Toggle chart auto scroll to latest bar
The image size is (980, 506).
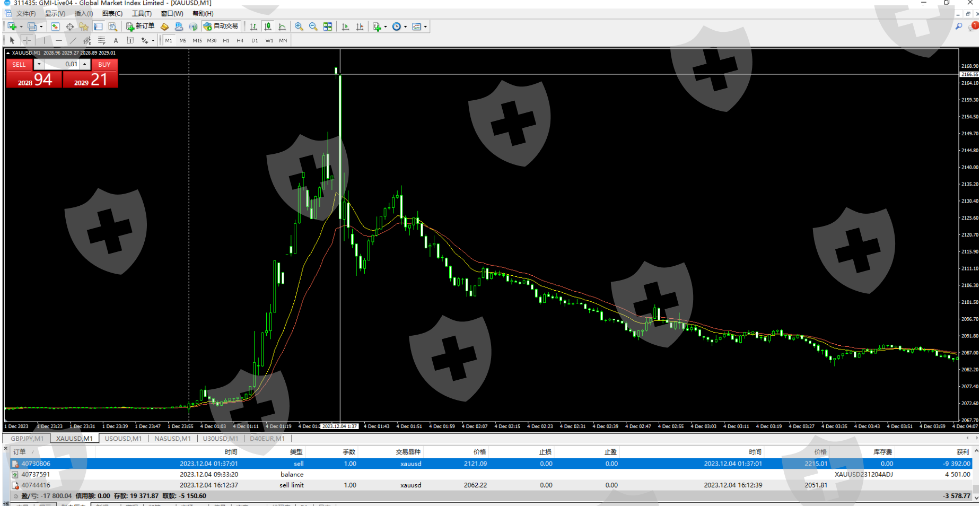point(345,27)
